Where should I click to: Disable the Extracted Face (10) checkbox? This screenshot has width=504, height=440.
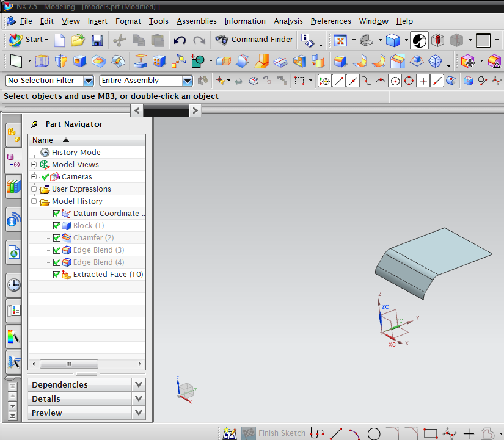[56, 274]
